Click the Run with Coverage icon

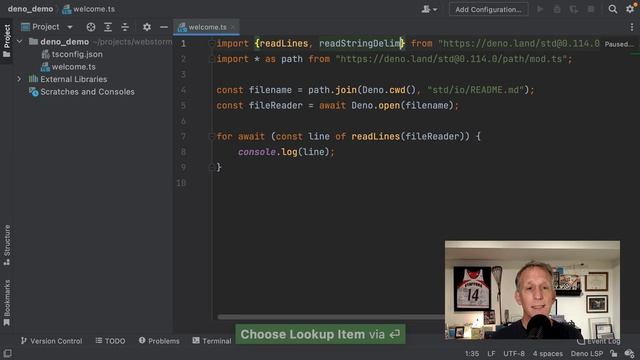click(573, 9)
